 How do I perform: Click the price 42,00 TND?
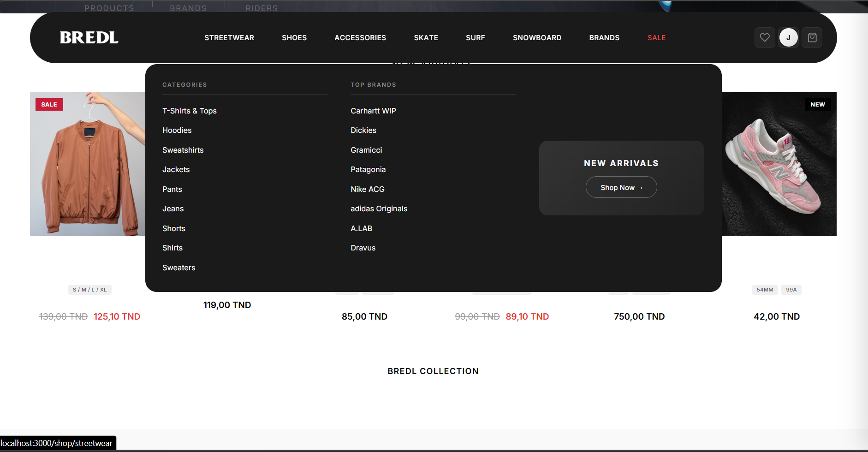click(777, 317)
